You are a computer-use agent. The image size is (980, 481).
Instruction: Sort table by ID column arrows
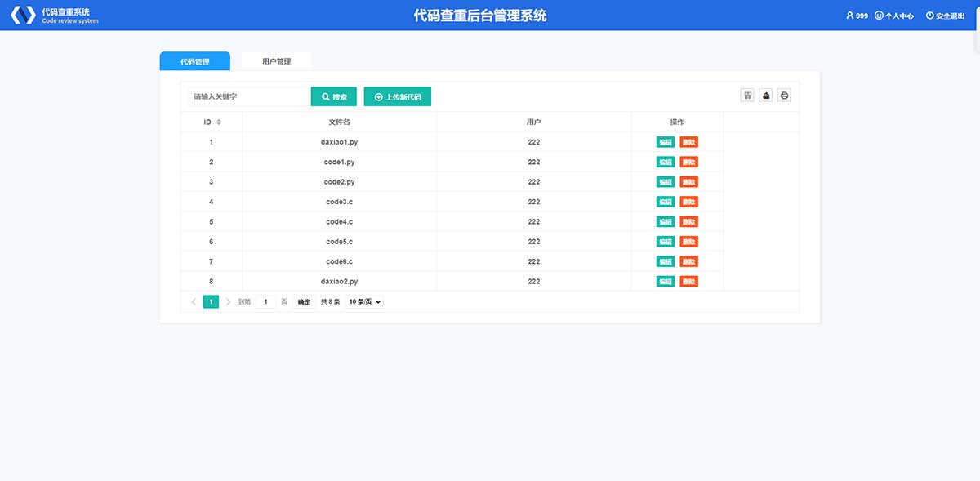coord(219,122)
